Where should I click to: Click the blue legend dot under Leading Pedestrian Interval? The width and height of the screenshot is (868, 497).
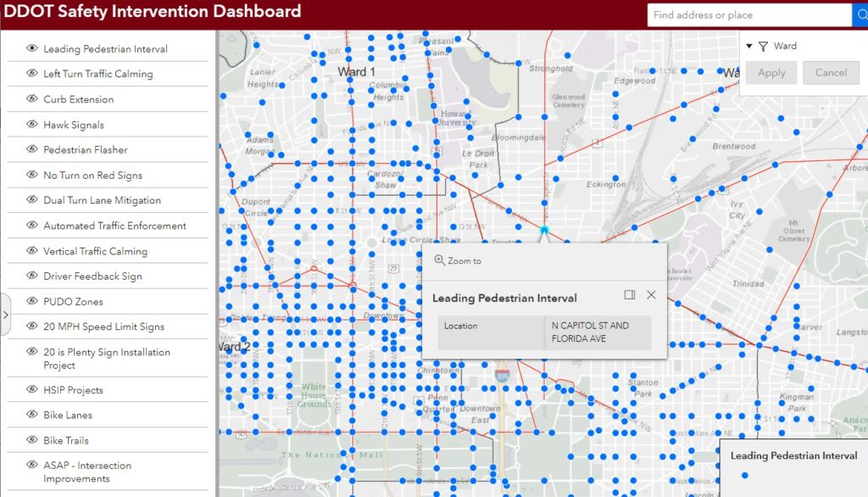click(x=744, y=476)
